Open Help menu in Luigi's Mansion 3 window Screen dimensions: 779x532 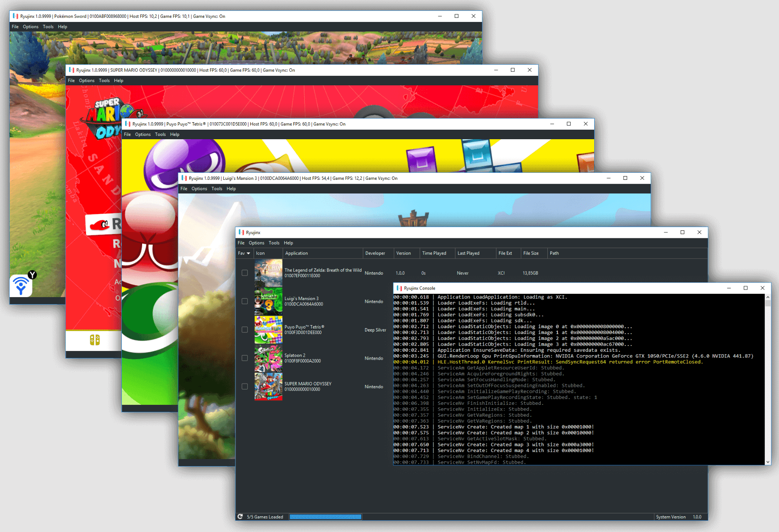(x=231, y=189)
